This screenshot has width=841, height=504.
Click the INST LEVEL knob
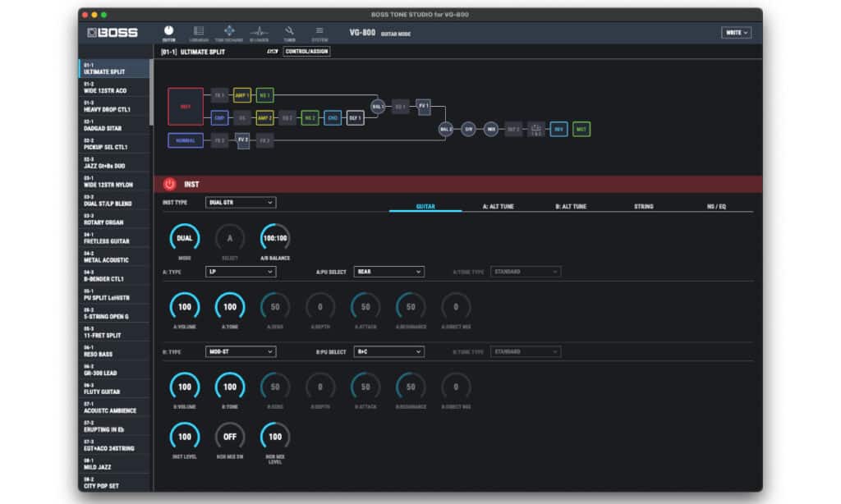tap(185, 437)
